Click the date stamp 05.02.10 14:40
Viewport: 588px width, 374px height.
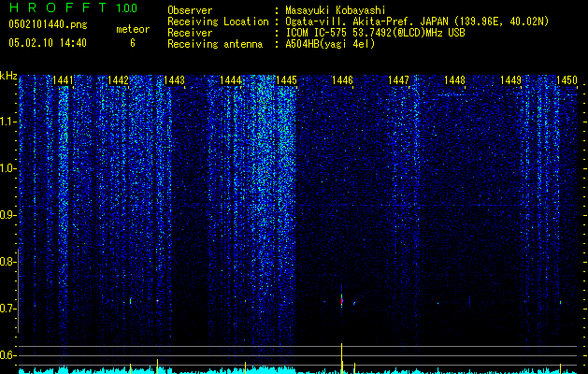coord(48,43)
